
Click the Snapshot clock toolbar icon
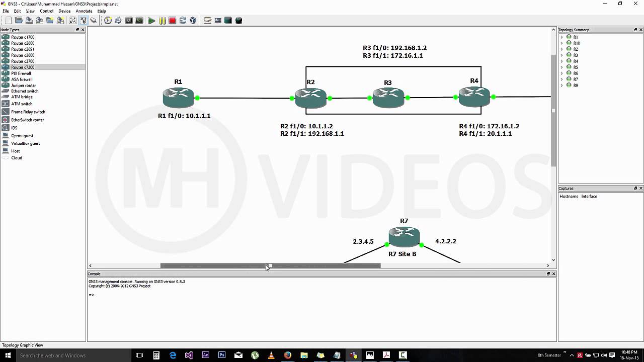[x=108, y=21]
